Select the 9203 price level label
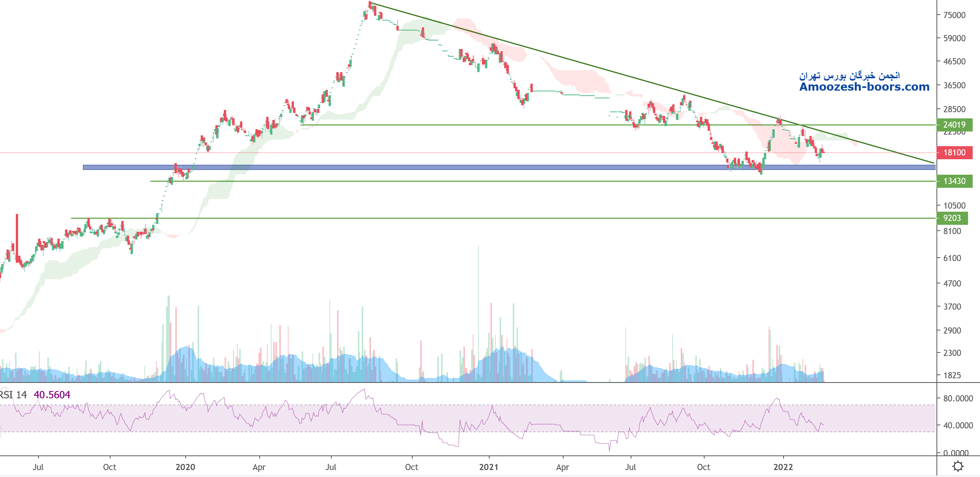980x477 pixels. pyautogui.click(x=952, y=218)
